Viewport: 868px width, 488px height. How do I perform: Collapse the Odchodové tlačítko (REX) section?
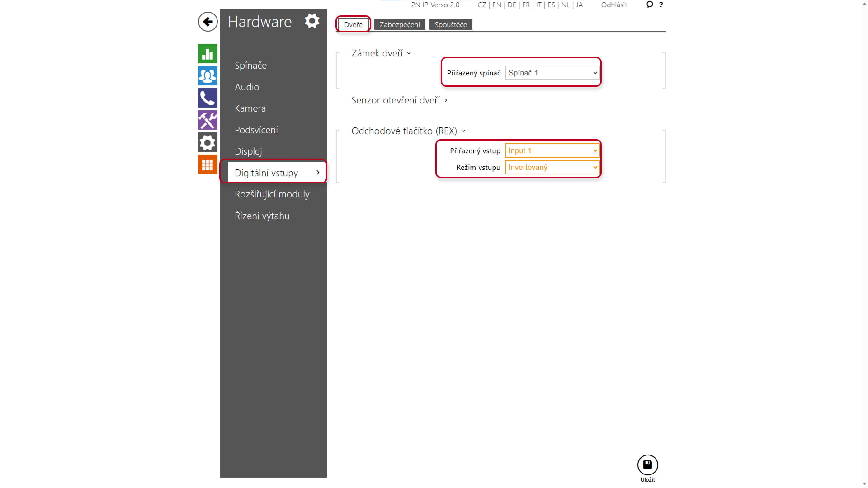pyautogui.click(x=408, y=131)
